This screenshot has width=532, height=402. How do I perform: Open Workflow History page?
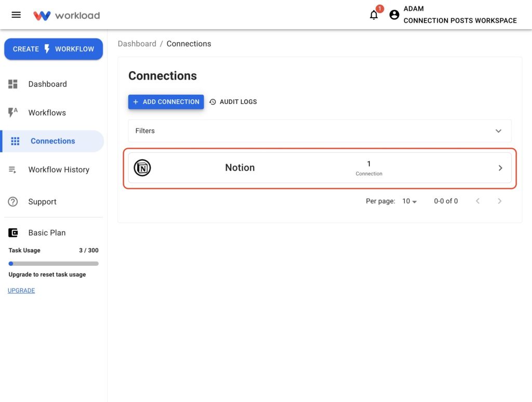[54, 170]
